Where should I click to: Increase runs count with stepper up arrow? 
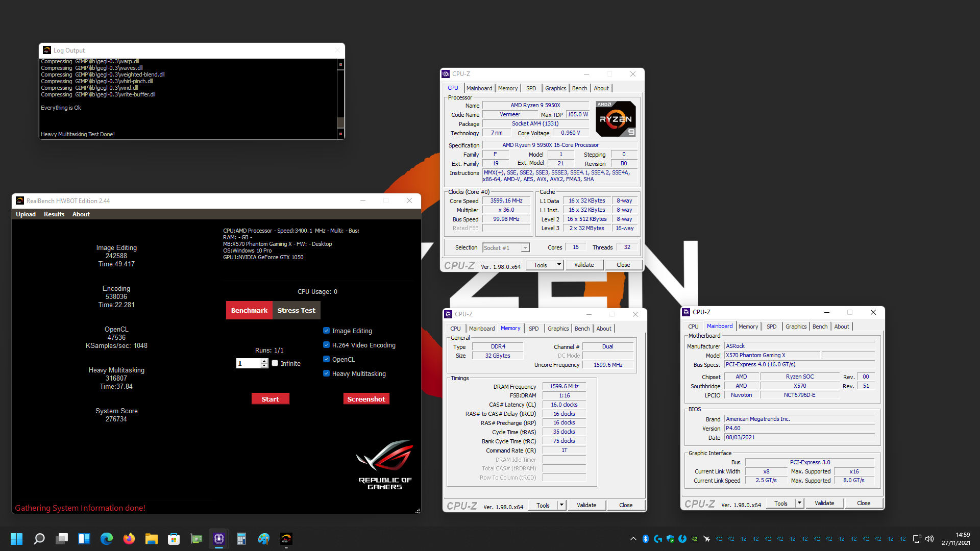264,361
